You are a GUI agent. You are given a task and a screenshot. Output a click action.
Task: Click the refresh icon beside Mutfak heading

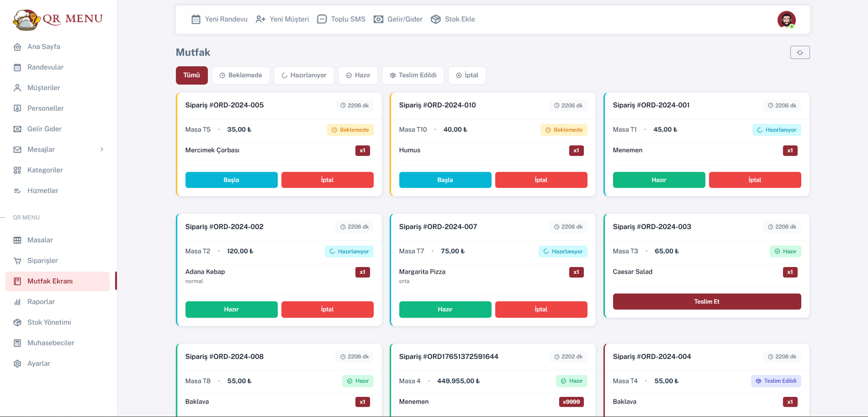click(800, 53)
